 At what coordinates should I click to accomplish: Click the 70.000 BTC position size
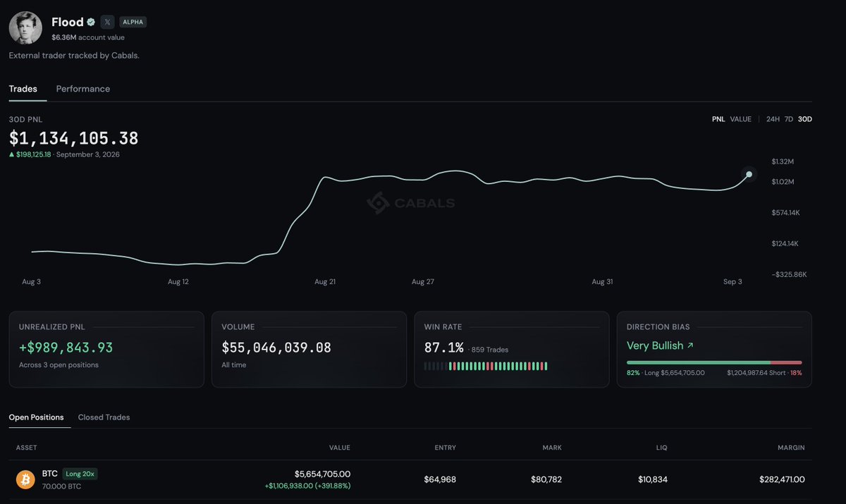[60, 486]
